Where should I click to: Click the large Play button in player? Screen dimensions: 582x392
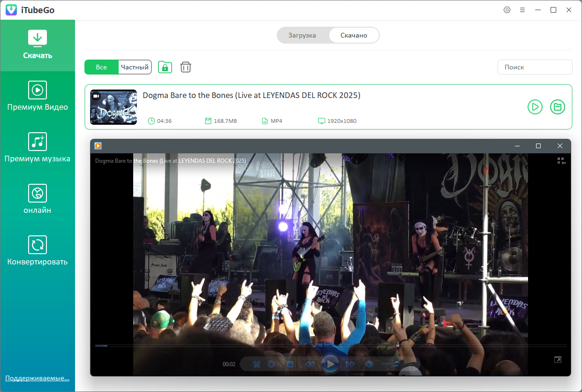pos(330,364)
